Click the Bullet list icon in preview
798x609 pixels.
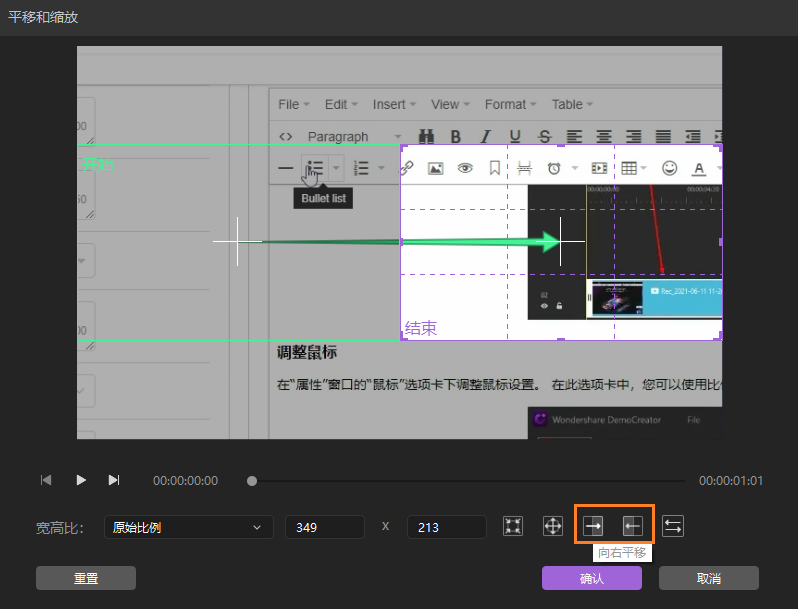[315, 168]
